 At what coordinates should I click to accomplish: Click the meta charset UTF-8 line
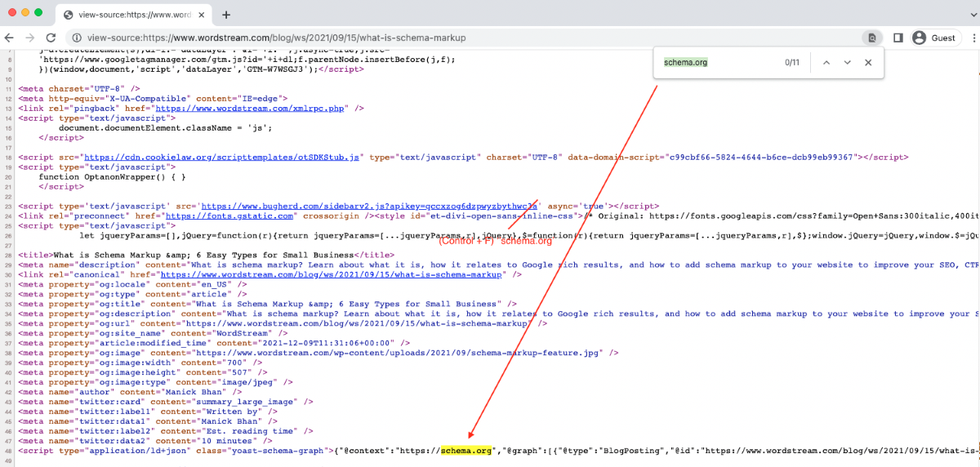(79, 88)
